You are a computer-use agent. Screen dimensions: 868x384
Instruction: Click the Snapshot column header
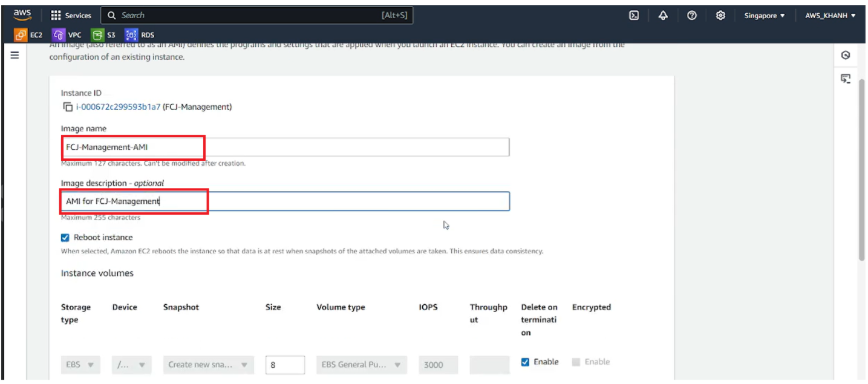[x=181, y=307]
